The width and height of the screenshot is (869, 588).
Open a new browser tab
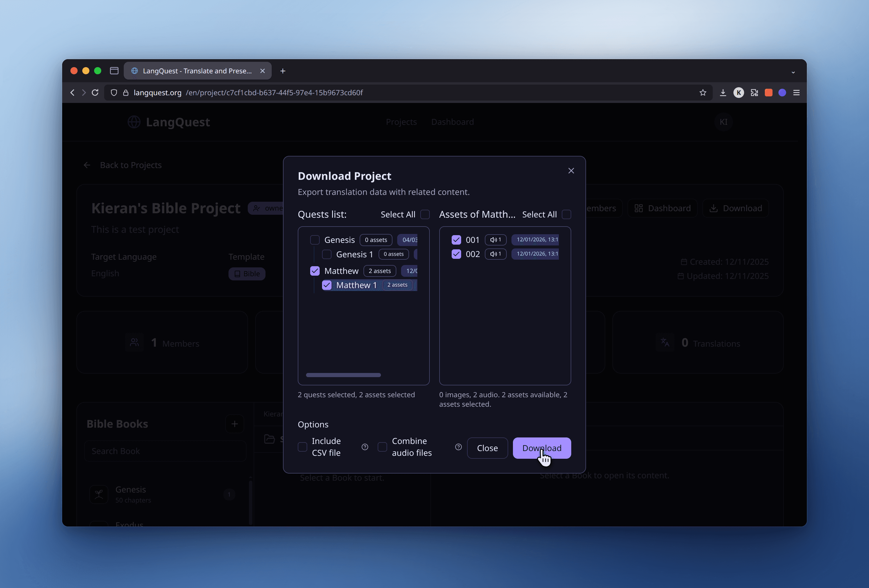(283, 71)
